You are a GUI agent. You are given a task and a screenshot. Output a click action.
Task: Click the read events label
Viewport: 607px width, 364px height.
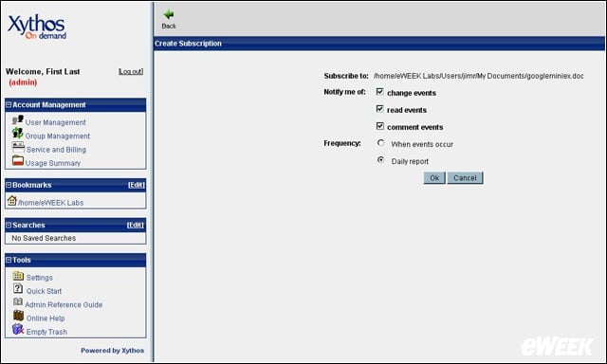(x=407, y=110)
